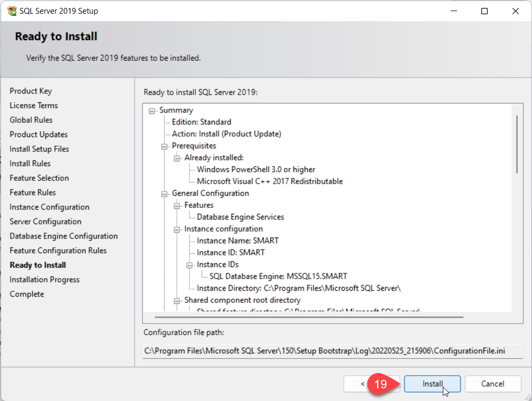Select the 'Summary' label in tree
The width and height of the screenshot is (532, 401).
[176, 111]
